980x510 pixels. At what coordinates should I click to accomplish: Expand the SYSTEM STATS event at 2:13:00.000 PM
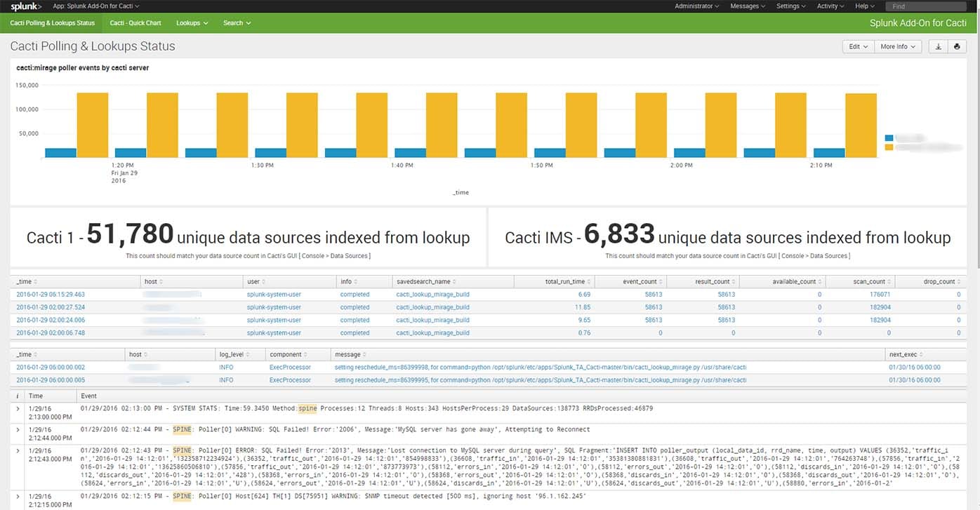click(18, 408)
